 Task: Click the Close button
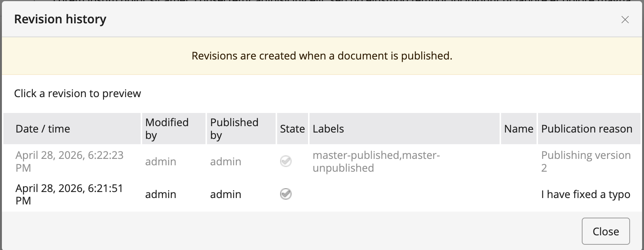(606, 231)
